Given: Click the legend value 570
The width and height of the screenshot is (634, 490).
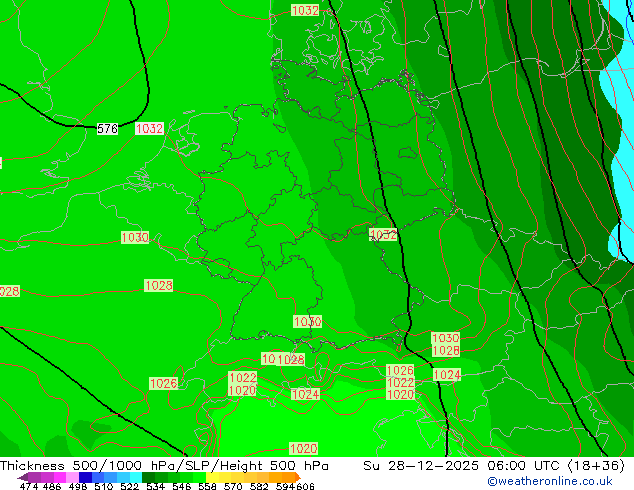Looking at the screenshot, I should [233, 486].
